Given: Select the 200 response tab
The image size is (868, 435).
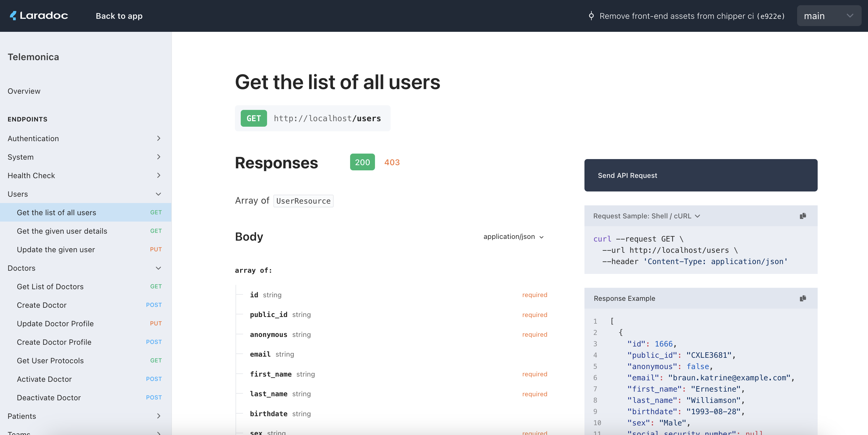Looking at the screenshot, I should coord(362,162).
